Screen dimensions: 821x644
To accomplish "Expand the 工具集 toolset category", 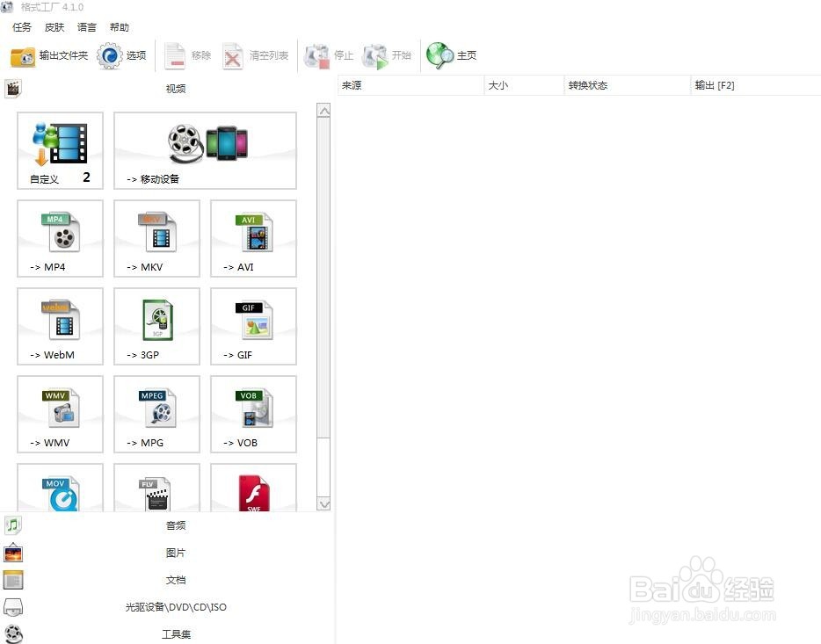I will tap(166, 634).
